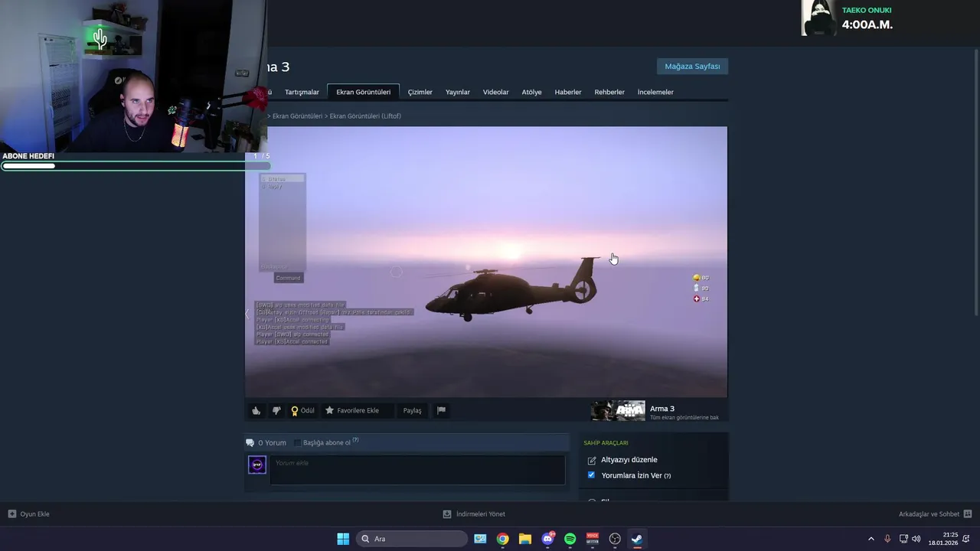
Task: Click the help mark next to Başlığa abone ol
Action: [355, 440]
